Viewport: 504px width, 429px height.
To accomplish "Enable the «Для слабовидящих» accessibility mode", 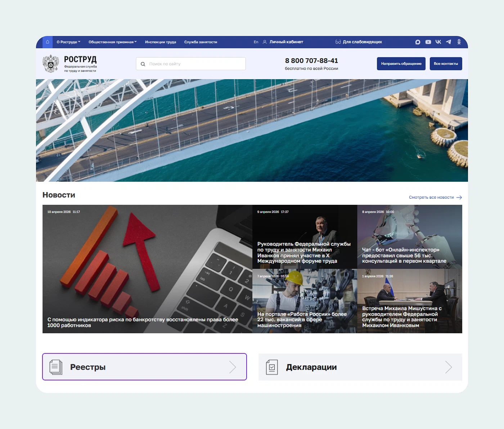I will 359,42.
